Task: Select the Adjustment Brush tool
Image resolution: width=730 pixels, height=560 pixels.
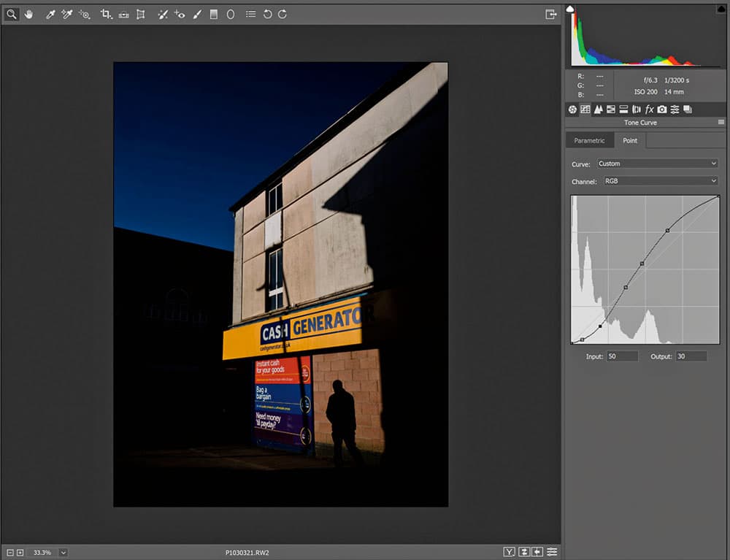Action: pos(197,15)
